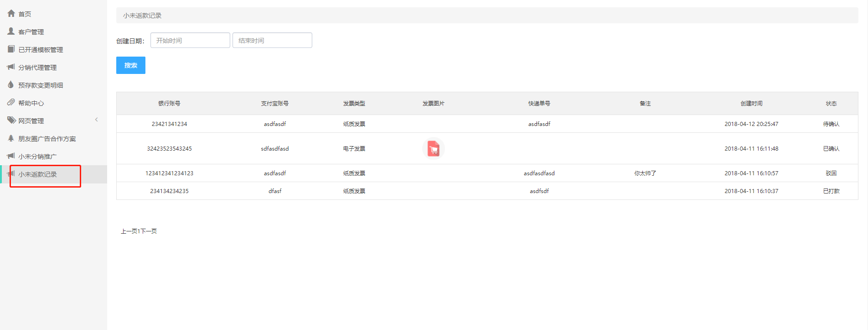Go to 上一页 in pagination

pyautogui.click(x=129, y=231)
